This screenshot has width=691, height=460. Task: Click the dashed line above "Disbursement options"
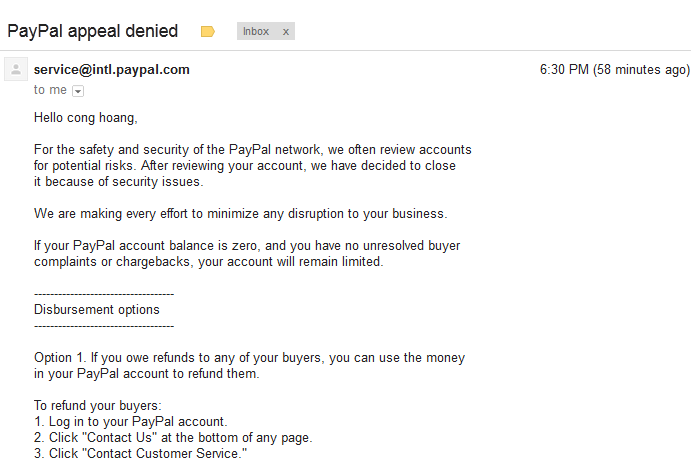[104, 294]
